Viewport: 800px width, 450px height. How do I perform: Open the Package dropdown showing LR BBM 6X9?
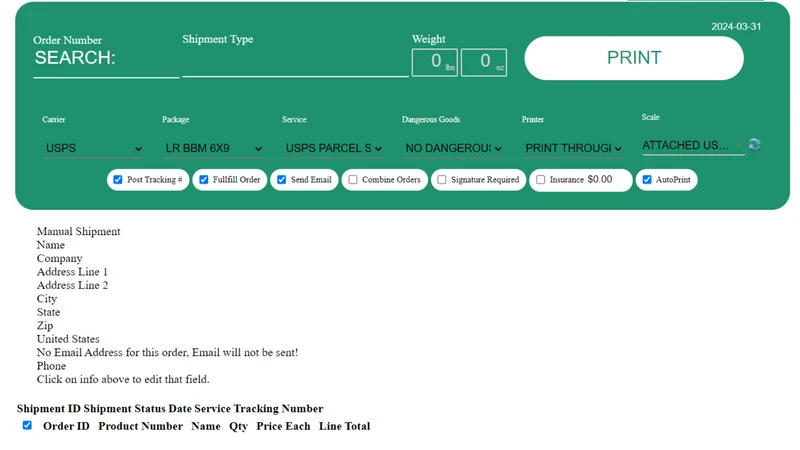coord(213,148)
